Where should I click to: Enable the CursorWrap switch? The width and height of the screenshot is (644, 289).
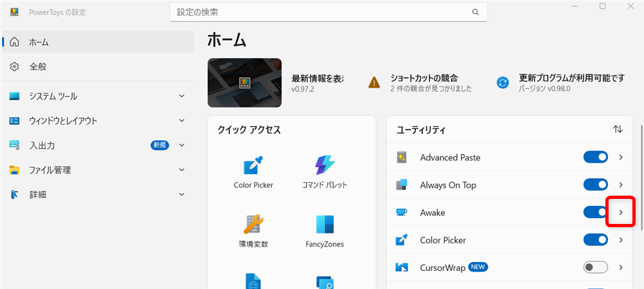[x=596, y=267]
